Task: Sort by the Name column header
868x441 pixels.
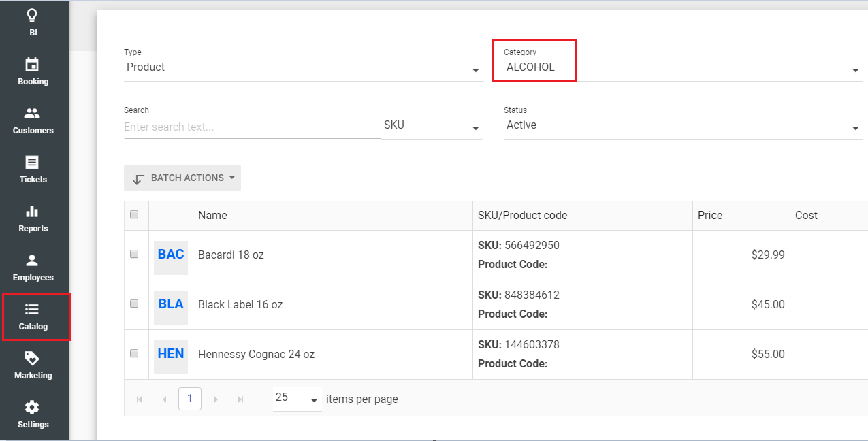Action: (x=213, y=215)
